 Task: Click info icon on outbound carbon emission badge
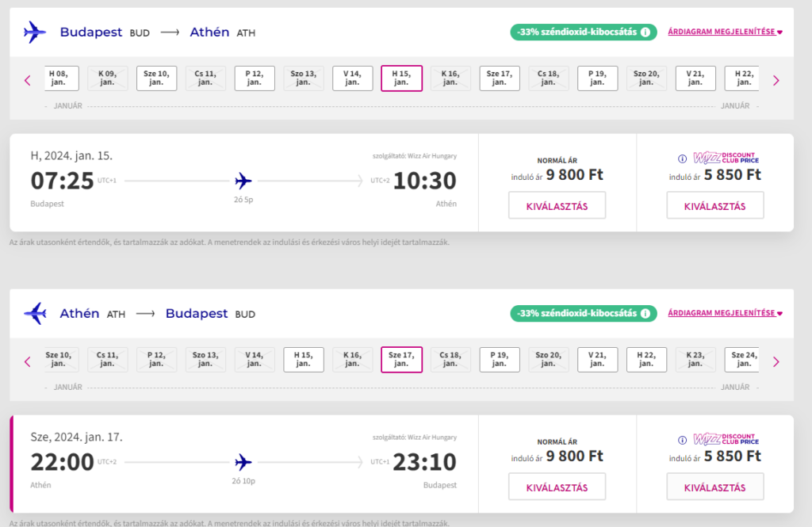tap(645, 32)
